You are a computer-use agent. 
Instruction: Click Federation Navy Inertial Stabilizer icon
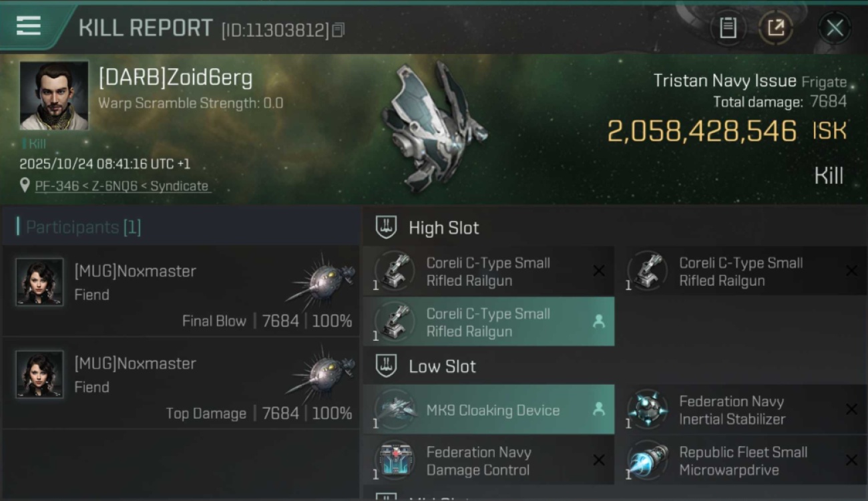[647, 409]
